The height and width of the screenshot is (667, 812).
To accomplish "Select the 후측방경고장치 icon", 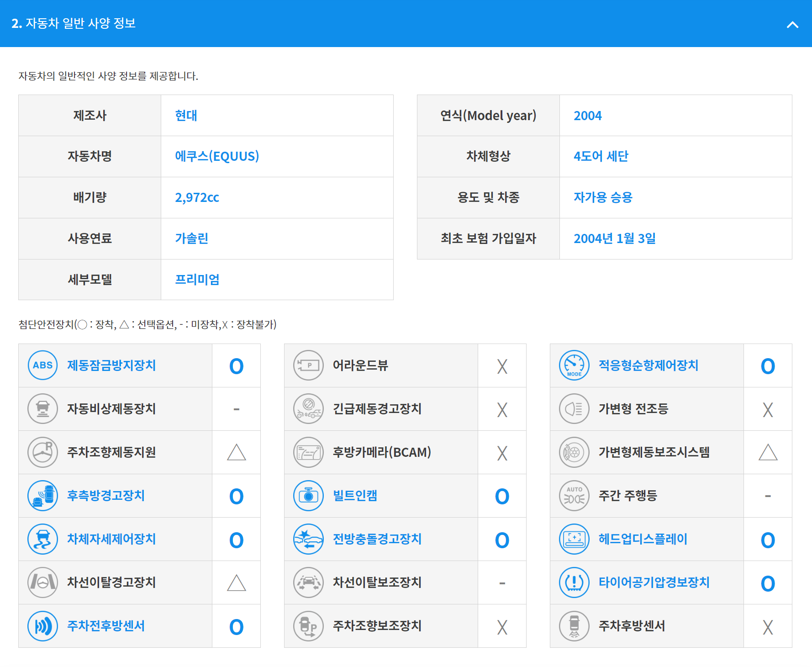I will tap(42, 496).
